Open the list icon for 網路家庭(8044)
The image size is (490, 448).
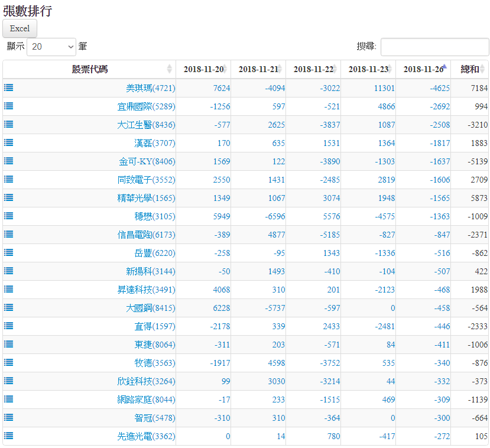click(x=9, y=399)
